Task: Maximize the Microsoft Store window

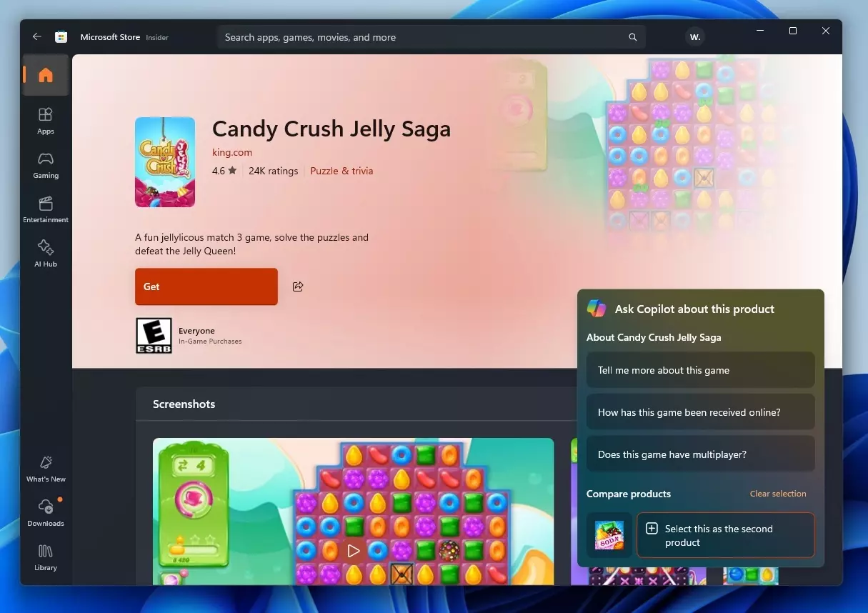Action: (x=793, y=31)
